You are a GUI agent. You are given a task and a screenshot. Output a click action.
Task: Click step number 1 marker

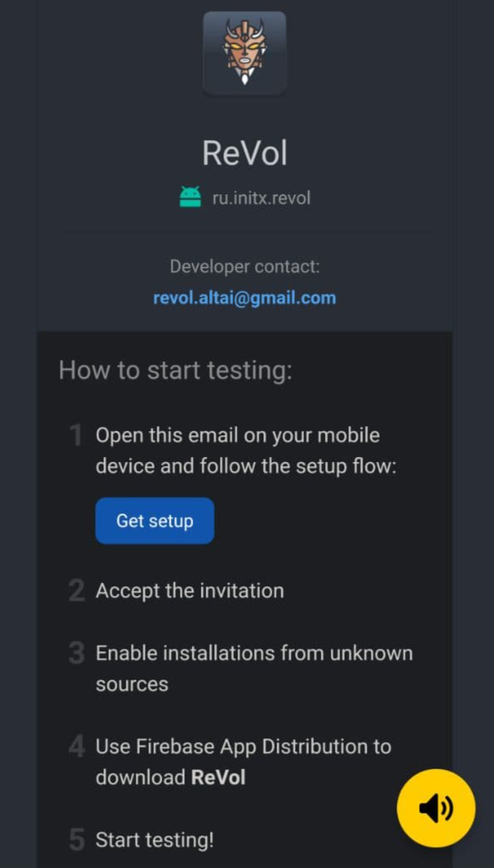pos(77,435)
